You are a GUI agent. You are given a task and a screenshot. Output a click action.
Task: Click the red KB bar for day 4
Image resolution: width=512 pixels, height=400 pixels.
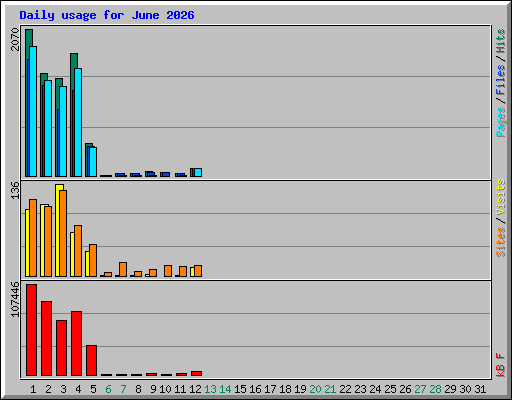(76, 344)
